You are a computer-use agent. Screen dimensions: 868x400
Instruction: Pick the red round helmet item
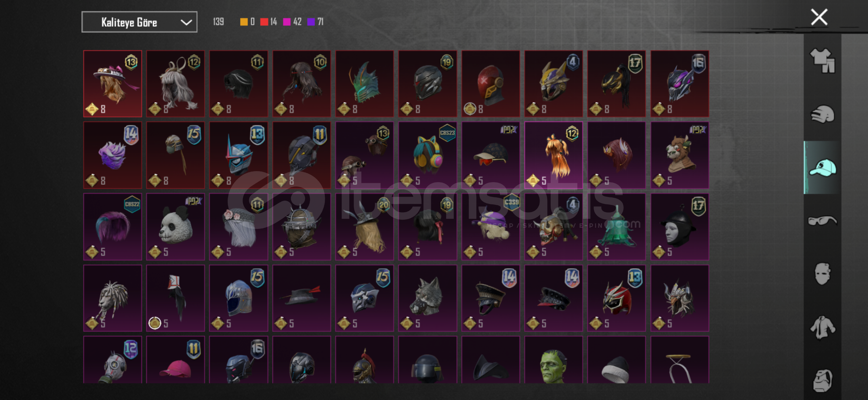[x=491, y=84]
